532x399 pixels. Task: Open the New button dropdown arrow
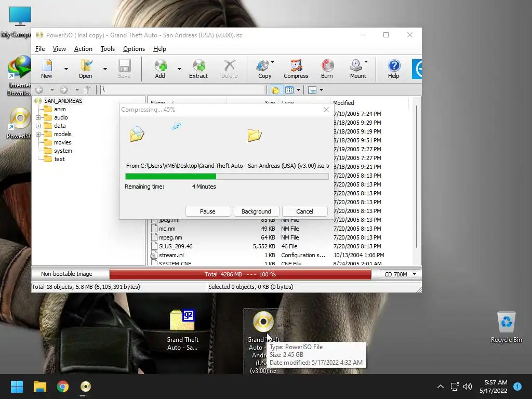click(66, 69)
